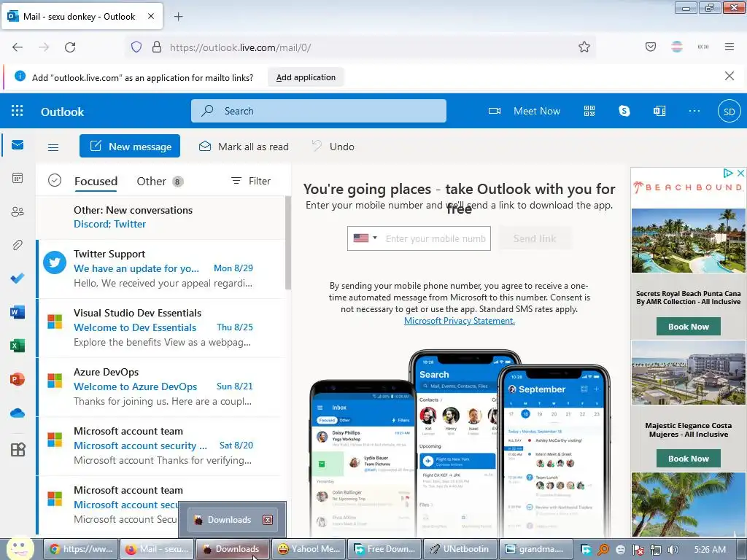Screen dimensions: 747x560
Task: Switch to the Focused inbox tab
Action: click(x=96, y=181)
